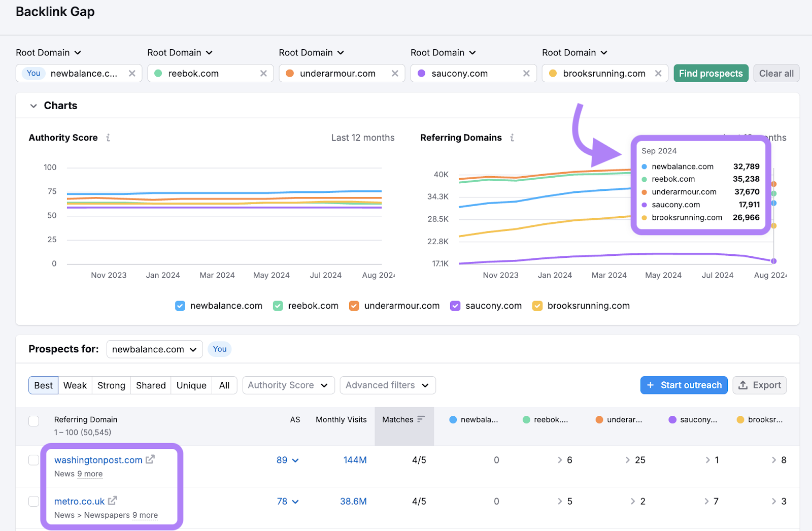
Task: Select the Strong prospects tab
Action: coord(111,385)
